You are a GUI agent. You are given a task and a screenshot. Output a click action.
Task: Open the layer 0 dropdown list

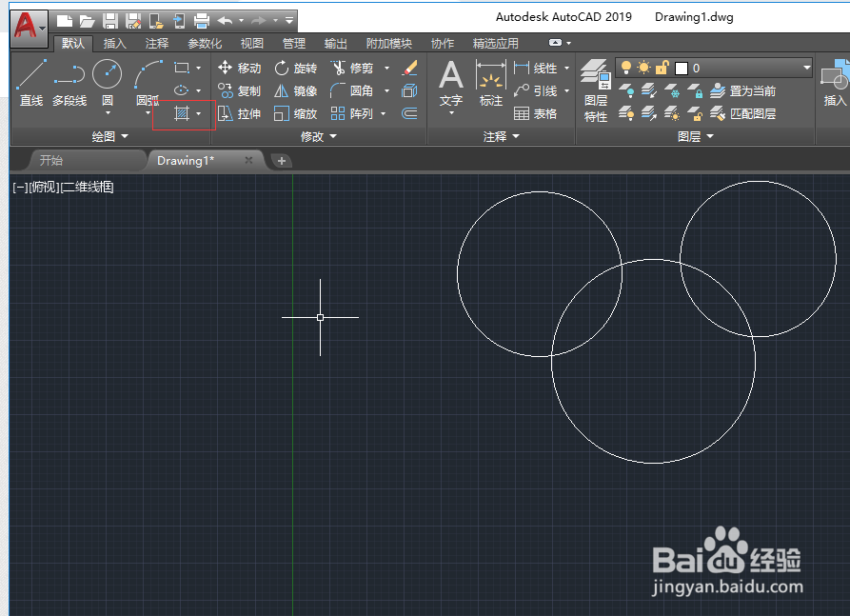(806, 68)
